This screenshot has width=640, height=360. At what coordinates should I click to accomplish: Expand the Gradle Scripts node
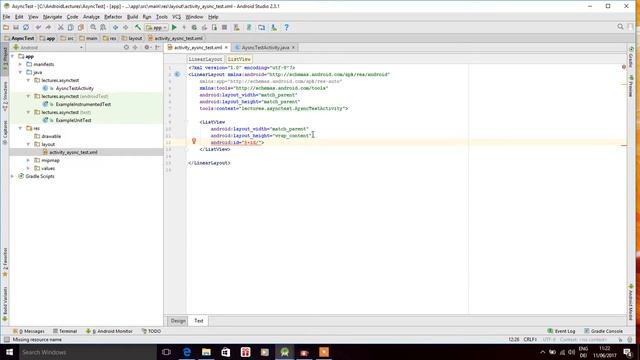(13, 176)
